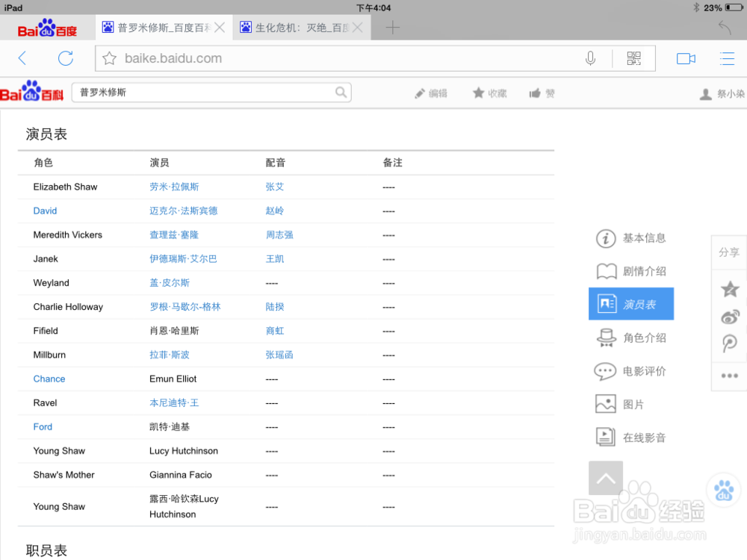This screenshot has height=560, width=747.
Task: Click the search magnifier in the Baike search box
Action: pyautogui.click(x=341, y=92)
